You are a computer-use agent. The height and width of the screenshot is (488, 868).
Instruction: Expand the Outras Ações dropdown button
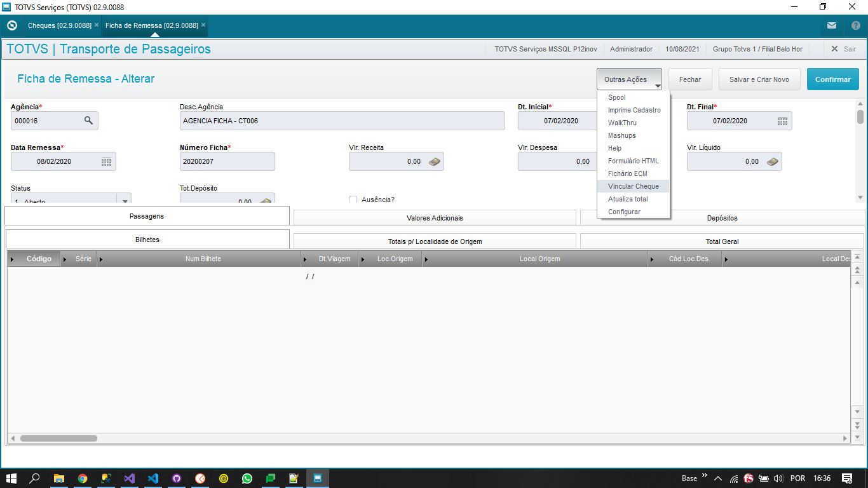tap(629, 79)
